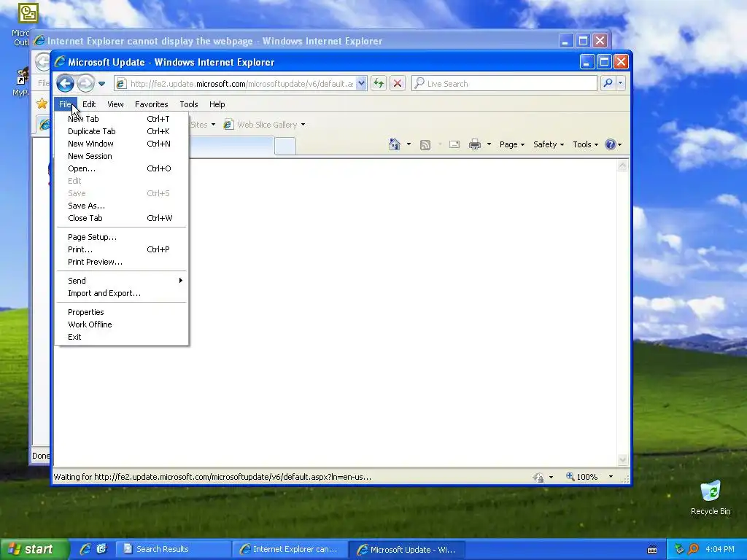This screenshot has width=747, height=560.
Task: Choose Close Tab from File menu
Action: (x=121, y=218)
